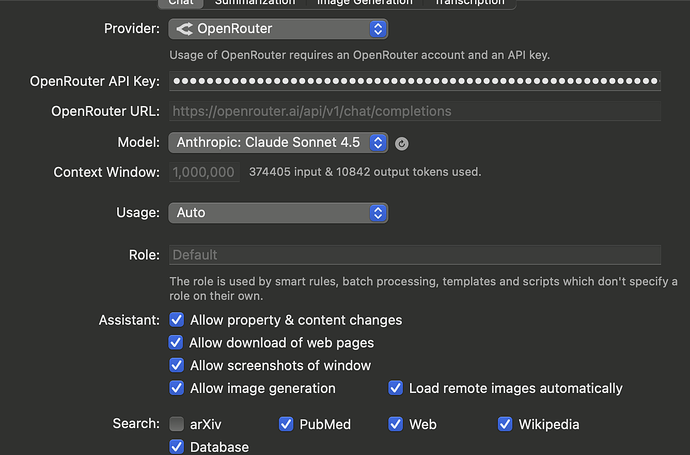Open the Provider dropdown

[x=278, y=29]
